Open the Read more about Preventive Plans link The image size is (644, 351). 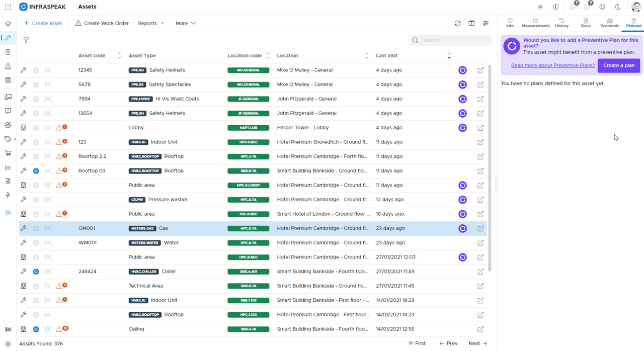pyautogui.click(x=552, y=65)
